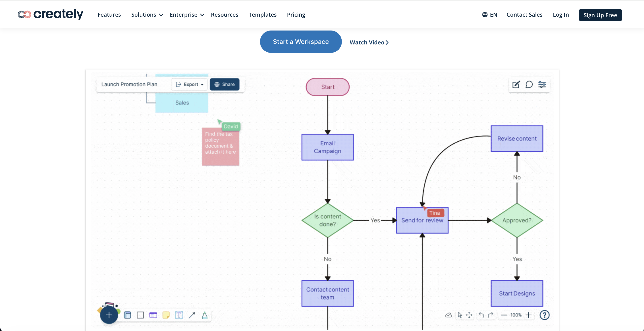The image size is (644, 331).
Task: Follow the Watch Video link
Action: 369,42
